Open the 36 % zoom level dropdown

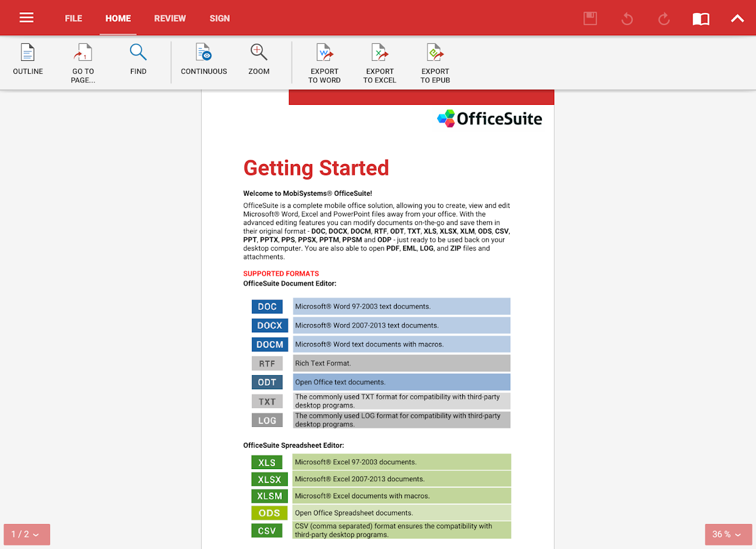click(x=729, y=534)
